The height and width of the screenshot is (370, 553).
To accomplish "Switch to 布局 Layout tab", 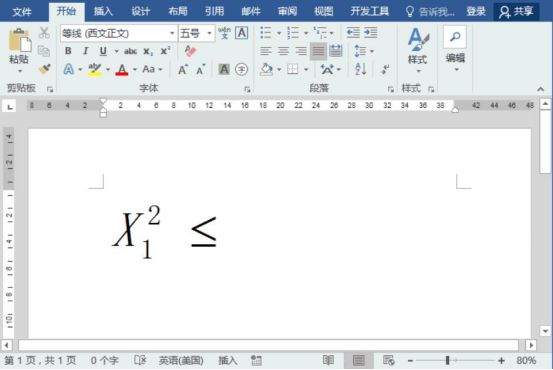I will [x=177, y=12].
